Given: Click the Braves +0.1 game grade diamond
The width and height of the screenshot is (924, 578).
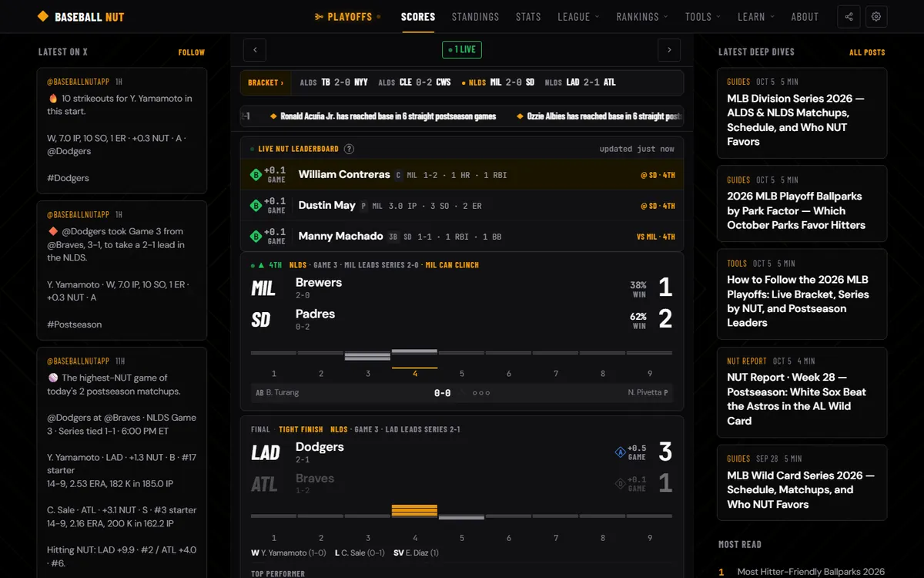Looking at the screenshot, I should (620, 484).
